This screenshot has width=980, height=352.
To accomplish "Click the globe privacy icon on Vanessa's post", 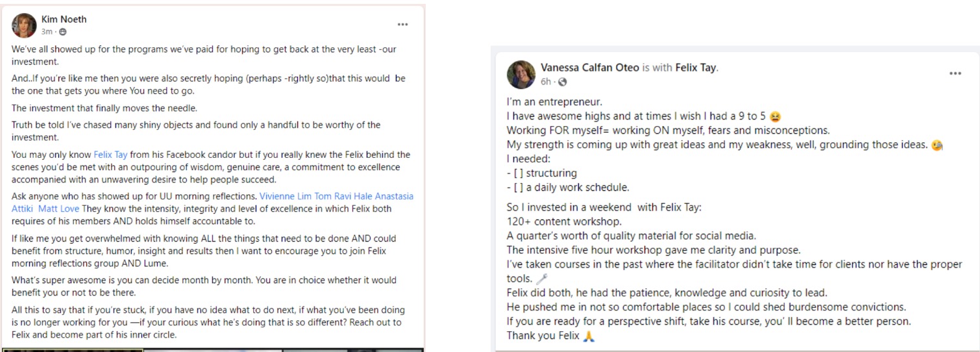I will [x=562, y=82].
